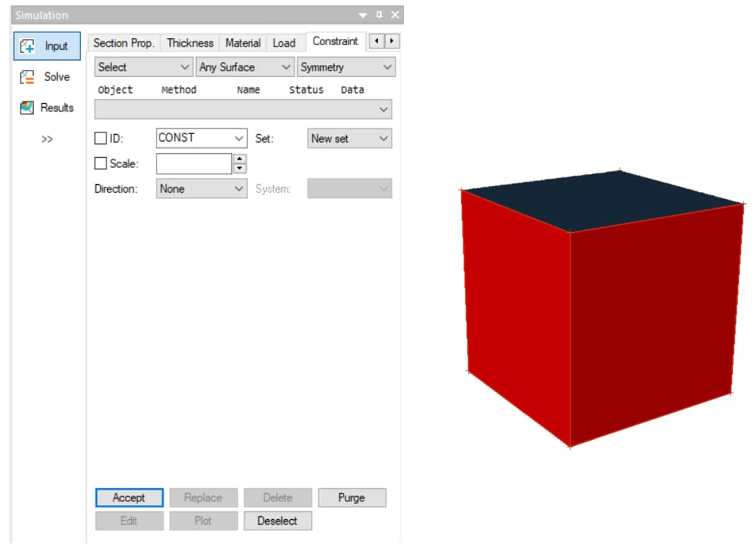Open the Any Surface dropdown
756x548 pixels.
(x=245, y=67)
